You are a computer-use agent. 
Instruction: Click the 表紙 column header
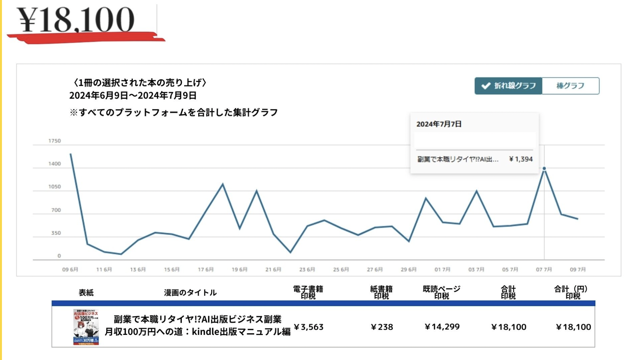click(86, 293)
